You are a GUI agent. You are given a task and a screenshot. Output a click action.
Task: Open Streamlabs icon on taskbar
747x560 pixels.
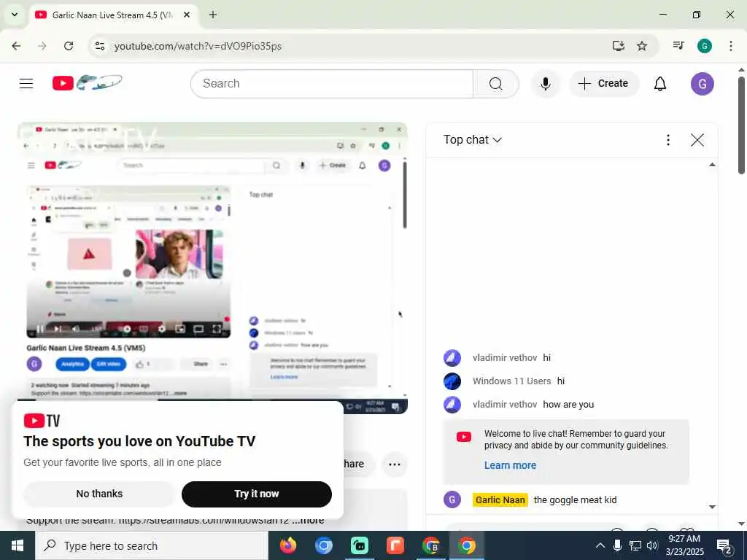pos(359,545)
